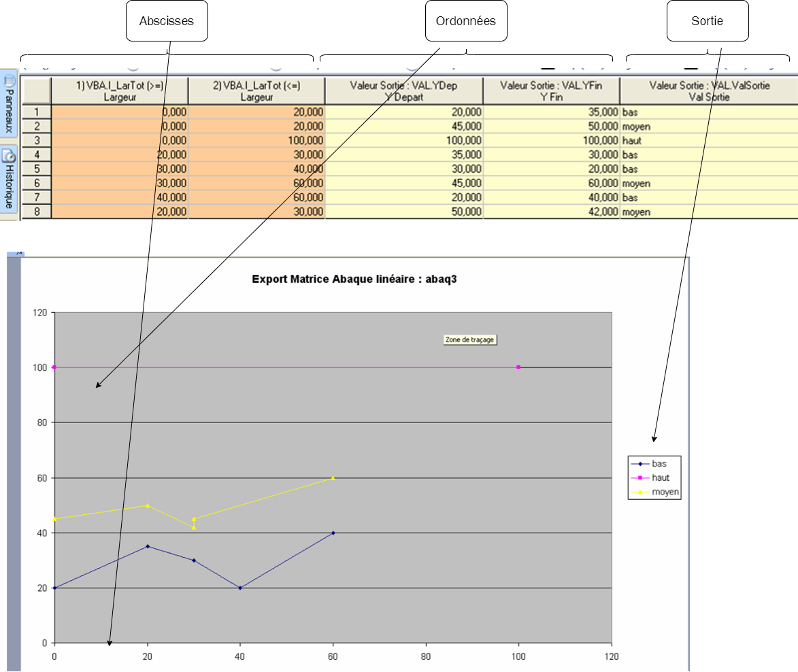Click the yellow 'moyen' marker at x=60

[x=333, y=478]
